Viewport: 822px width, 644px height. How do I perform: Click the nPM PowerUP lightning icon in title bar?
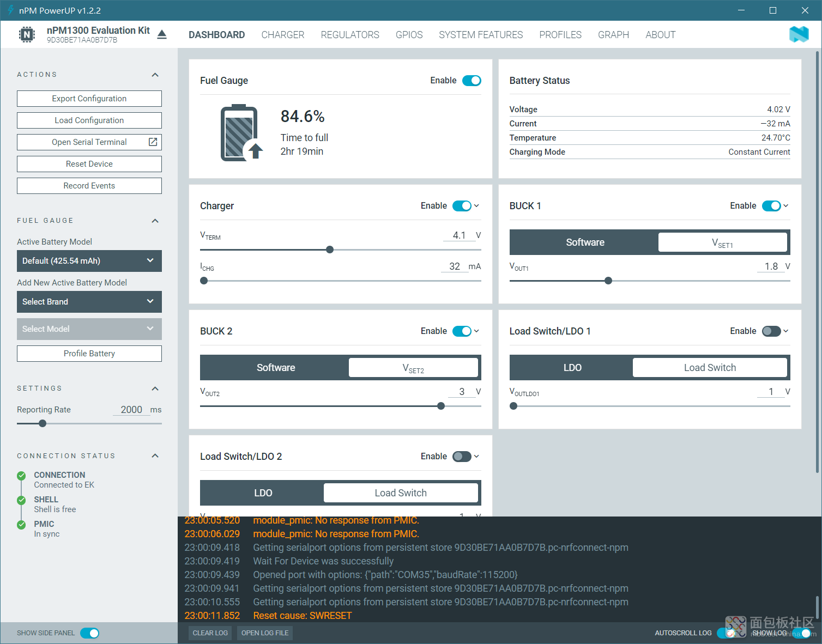(10, 10)
